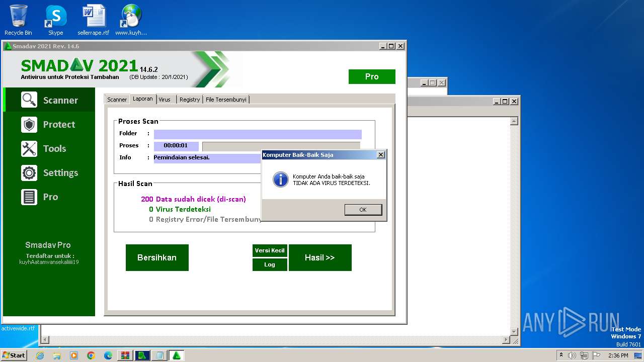Click the Bersihkan button
The height and width of the screenshot is (362, 644).
[157, 257]
